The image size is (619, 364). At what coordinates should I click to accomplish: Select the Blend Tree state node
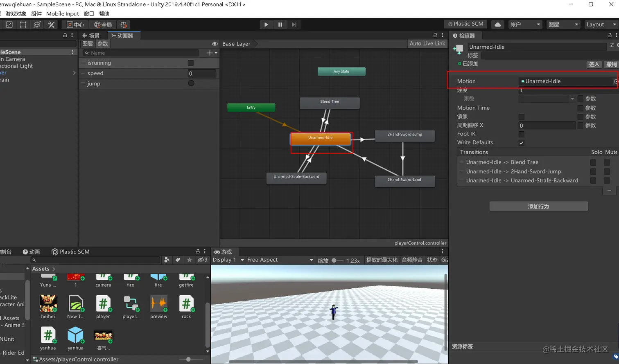[x=330, y=103]
